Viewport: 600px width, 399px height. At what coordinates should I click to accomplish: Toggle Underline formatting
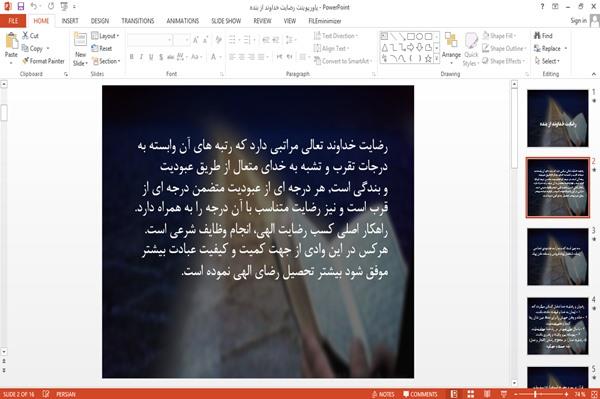point(151,57)
